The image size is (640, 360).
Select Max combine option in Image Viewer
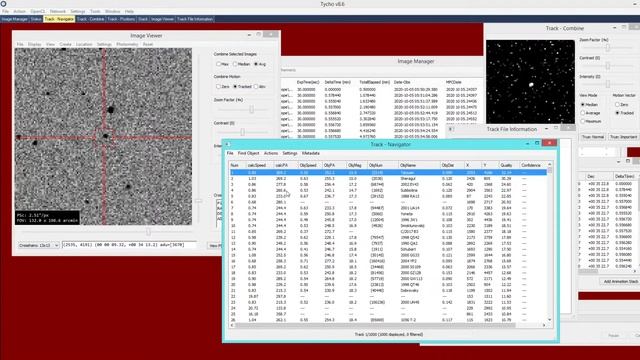point(222,64)
